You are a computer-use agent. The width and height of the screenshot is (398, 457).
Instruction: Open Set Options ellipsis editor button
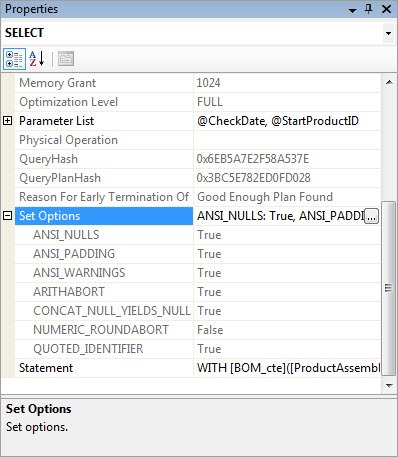(371, 216)
